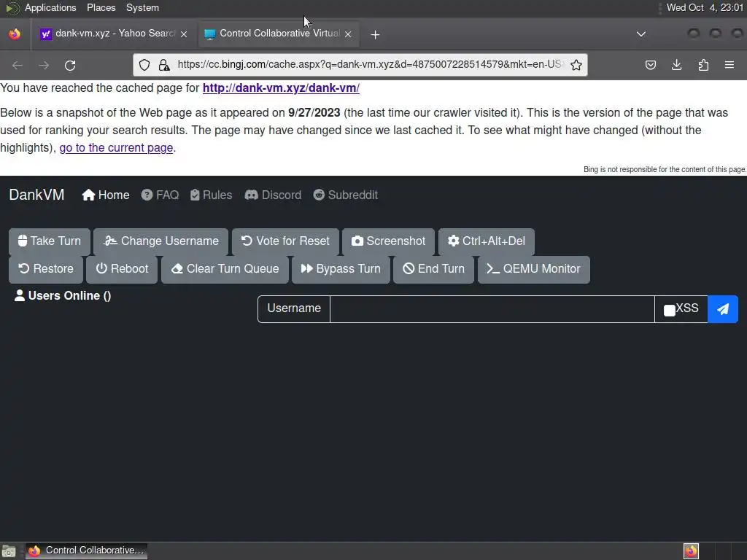Screen dimensions: 747x560
Task: Toggle the XSS checkbox
Action: tap(670, 311)
